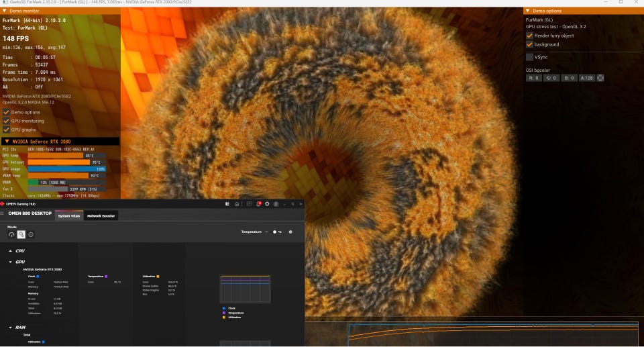Select the System Vitals tab
Viewport: 644px width, 347px height.
click(69, 215)
